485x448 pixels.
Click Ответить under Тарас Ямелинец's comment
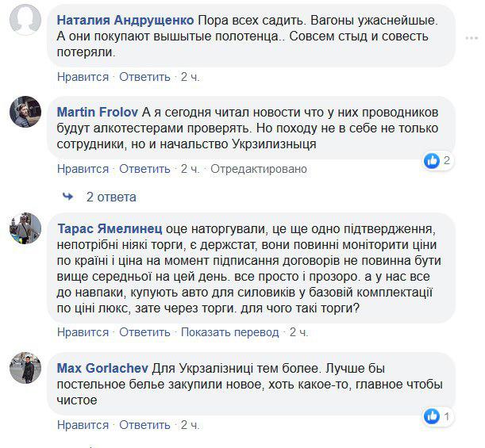[x=144, y=331]
